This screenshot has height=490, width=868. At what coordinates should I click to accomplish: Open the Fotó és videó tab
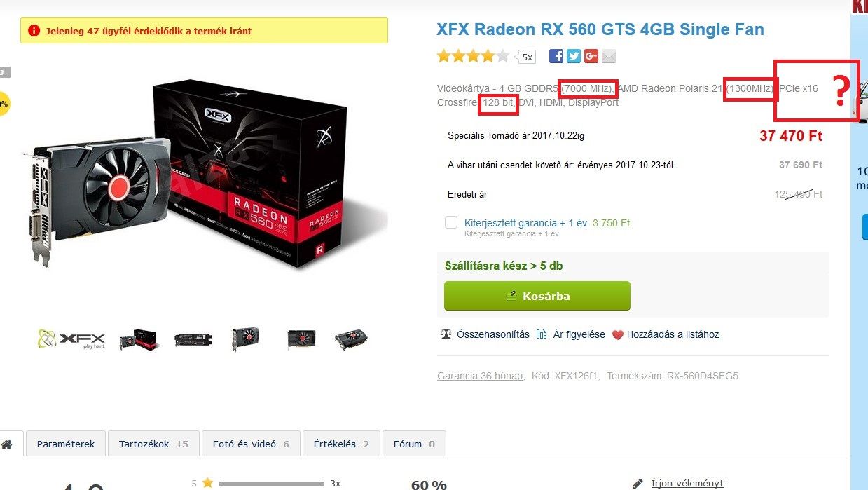[251, 444]
